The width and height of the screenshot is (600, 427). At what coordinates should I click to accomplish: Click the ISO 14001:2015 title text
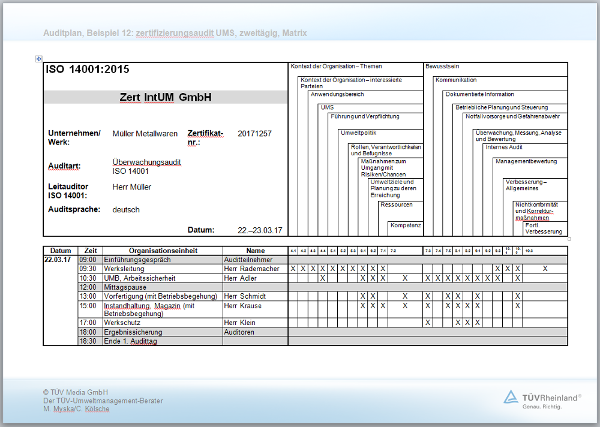[86, 71]
